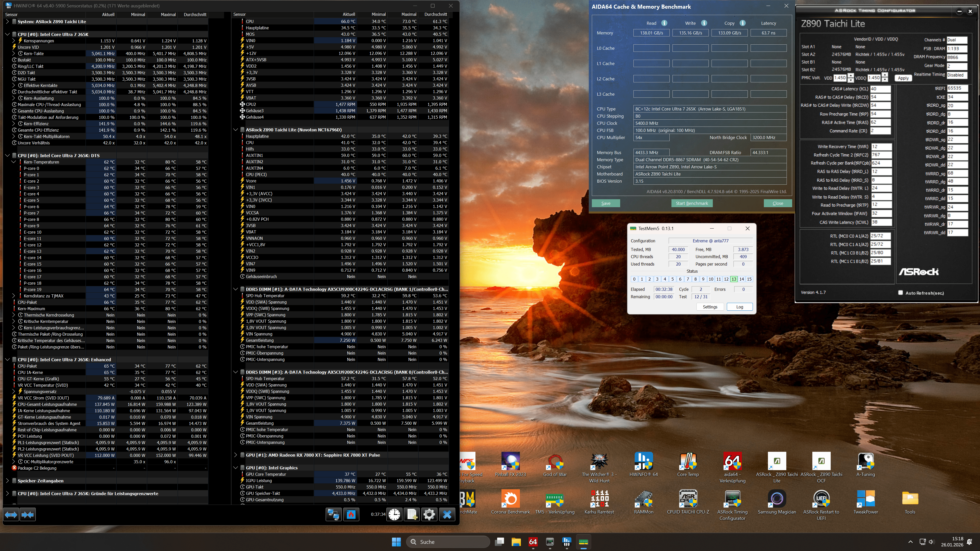Increase VDD voltage with the up stepper arrow

(851, 75)
